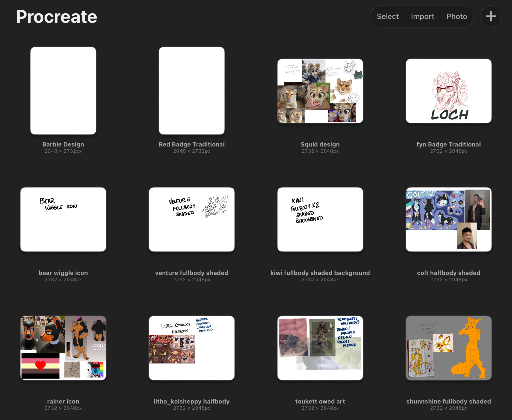Image resolution: width=512 pixels, height=420 pixels.
Task: Open litho_koisheppy halfbody canvas
Action: coord(191,348)
